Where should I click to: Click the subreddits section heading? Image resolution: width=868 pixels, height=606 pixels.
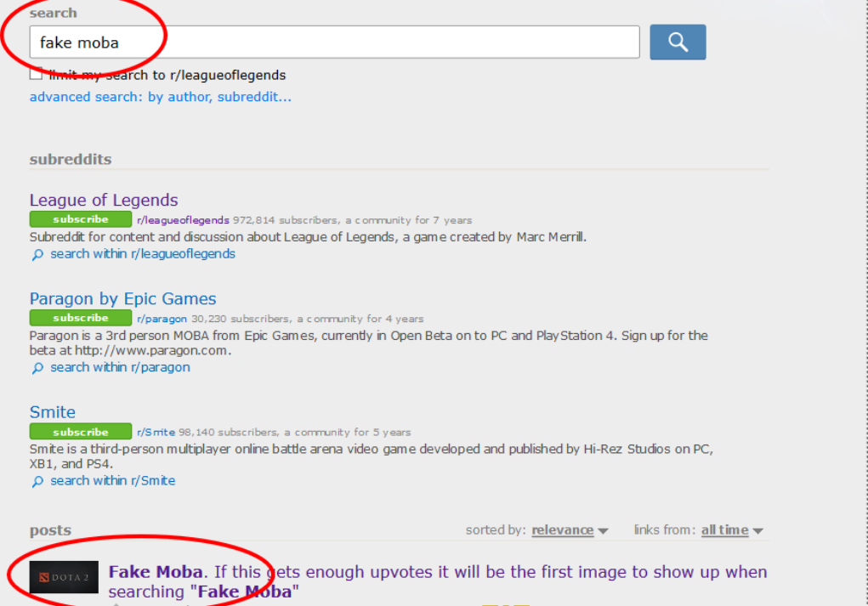point(71,160)
